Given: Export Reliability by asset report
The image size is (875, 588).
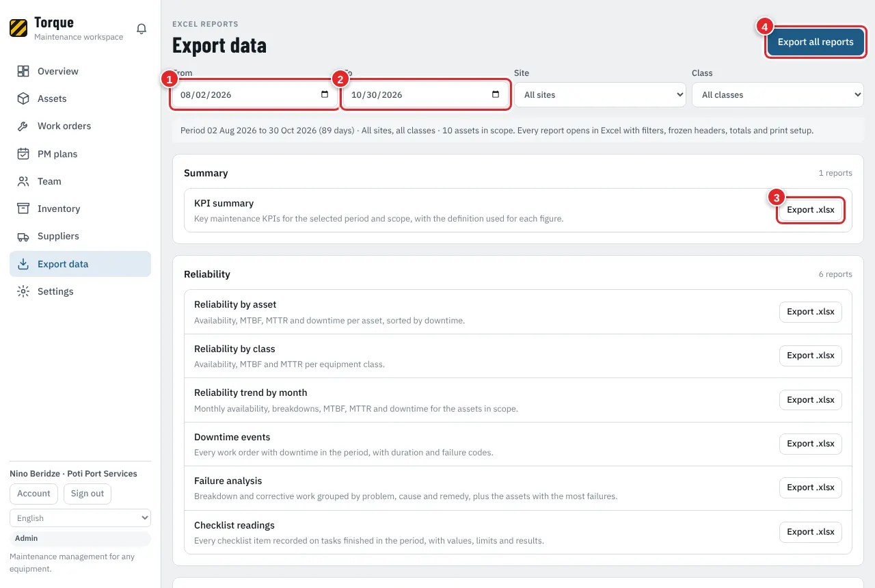Looking at the screenshot, I should (811, 312).
